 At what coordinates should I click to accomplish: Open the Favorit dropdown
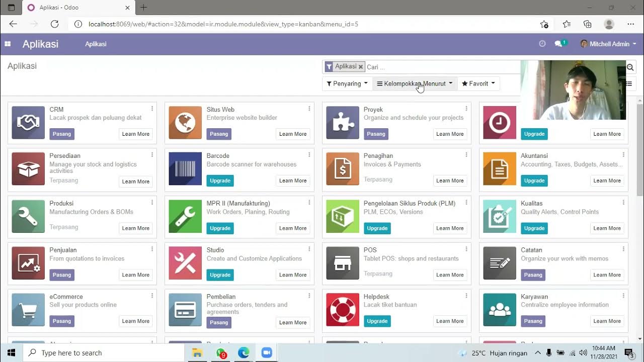(x=478, y=83)
